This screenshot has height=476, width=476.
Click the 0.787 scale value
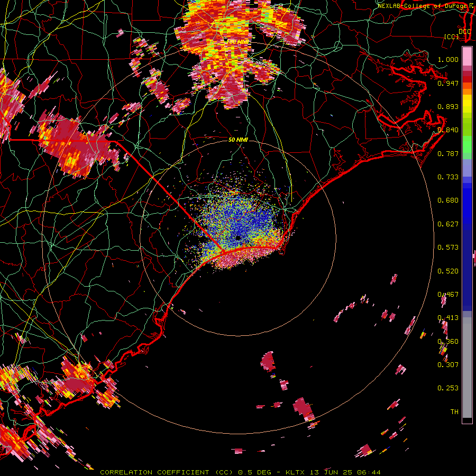[x=448, y=153]
